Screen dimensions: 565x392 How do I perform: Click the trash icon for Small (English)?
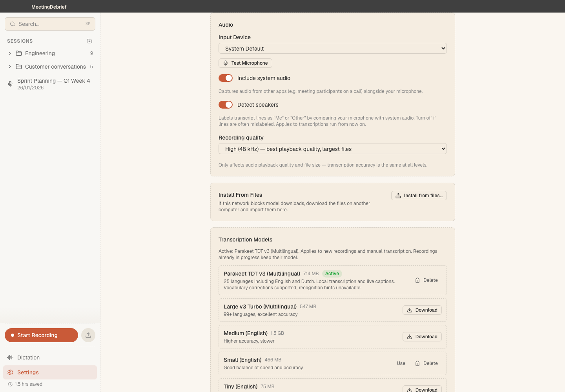(x=417, y=363)
